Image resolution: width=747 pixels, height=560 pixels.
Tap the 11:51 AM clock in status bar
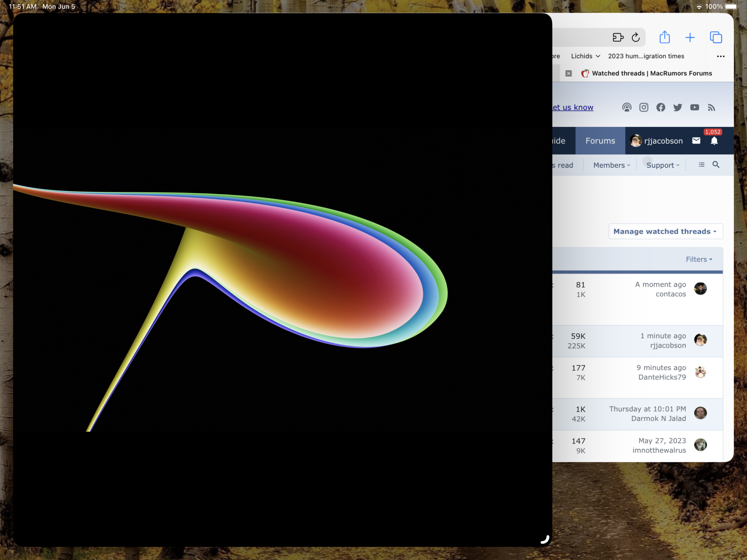tap(22, 6)
